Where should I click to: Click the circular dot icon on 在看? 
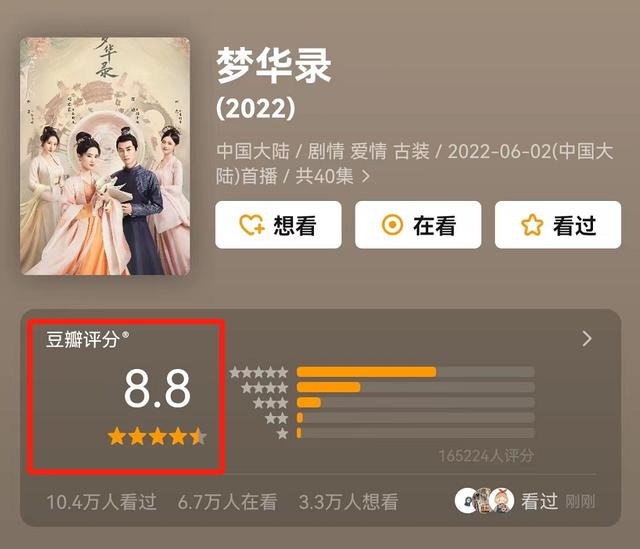pos(392,225)
